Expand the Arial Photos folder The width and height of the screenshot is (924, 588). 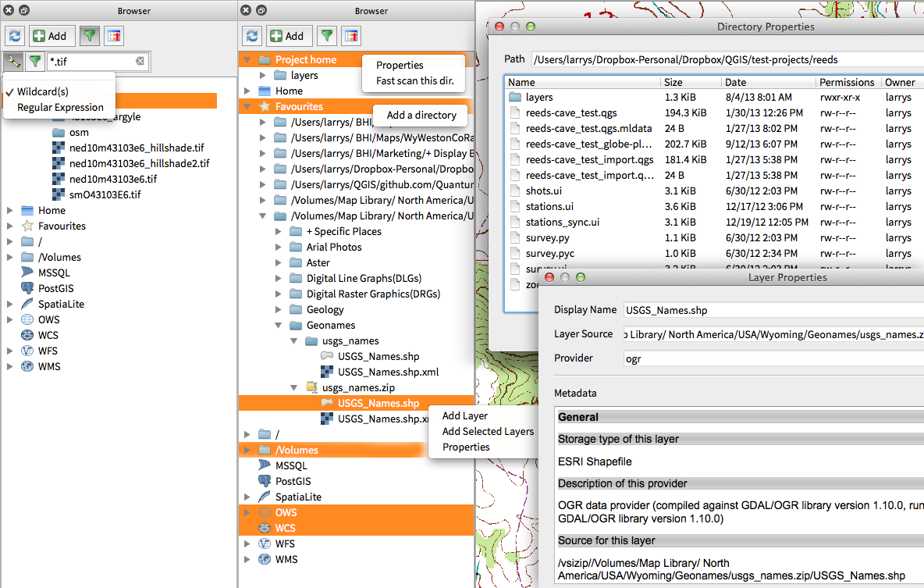(279, 248)
